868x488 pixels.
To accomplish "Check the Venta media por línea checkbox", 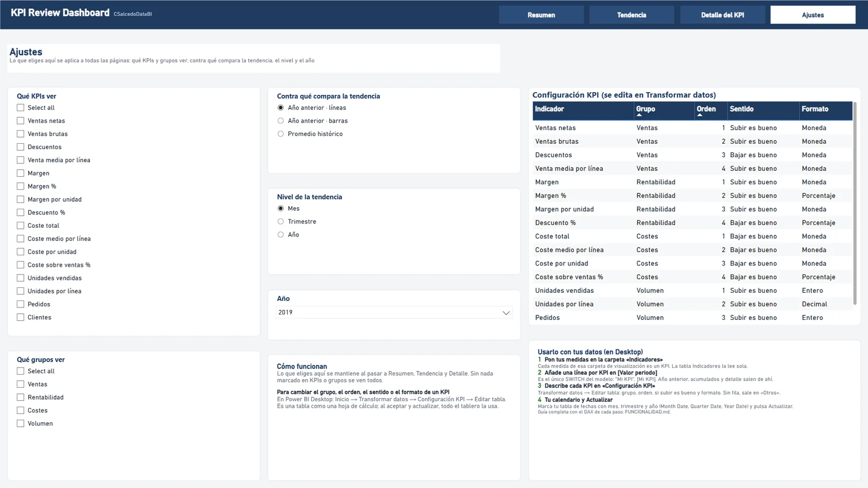I will pos(21,160).
